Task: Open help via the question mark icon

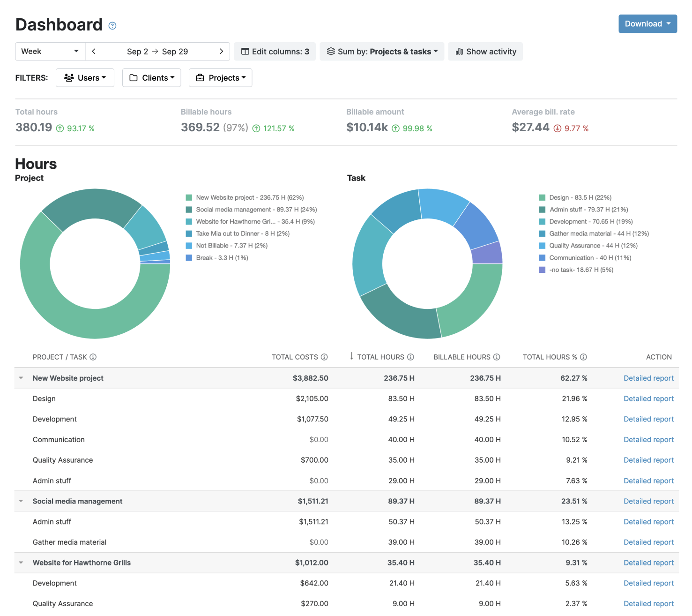Action: click(112, 26)
